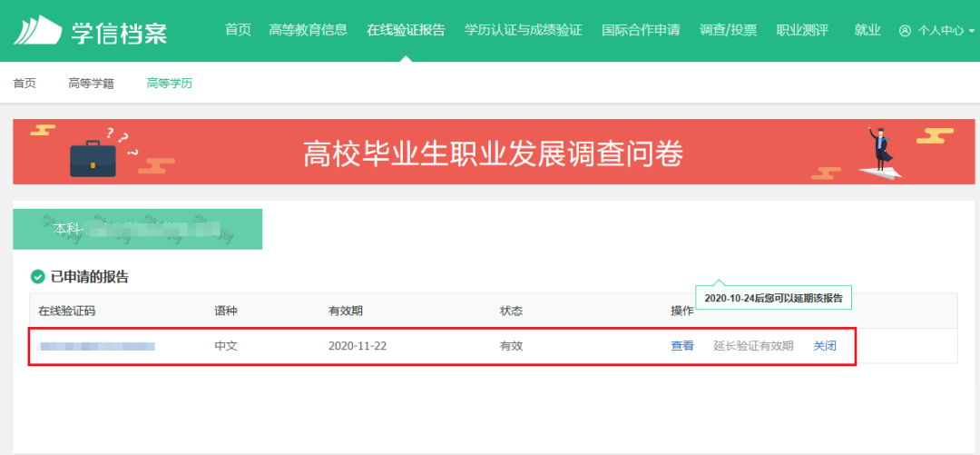The height and width of the screenshot is (455, 980).
Task: Click 首页 in the sub-navigation breadcrumb
Action: pyautogui.click(x=24, y=84)
